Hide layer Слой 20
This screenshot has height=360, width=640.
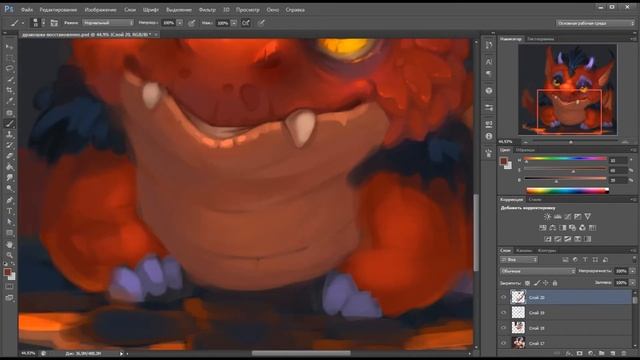[504, 298]
